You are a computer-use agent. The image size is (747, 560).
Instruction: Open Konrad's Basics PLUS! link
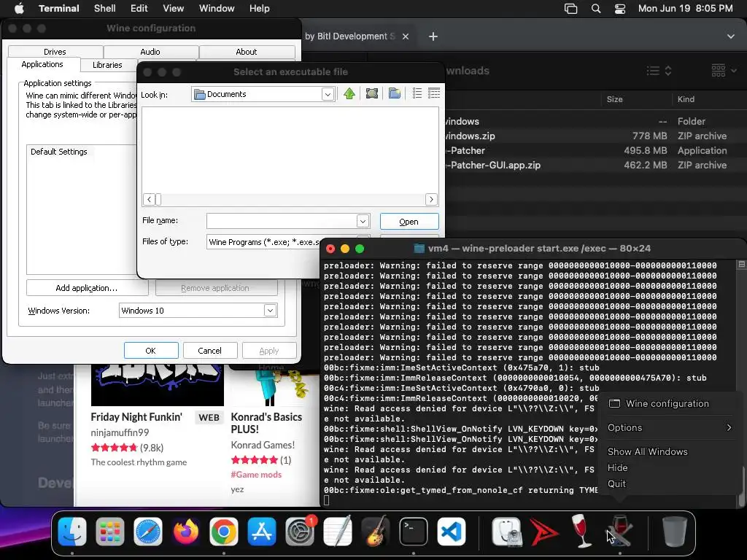(266, 423)
